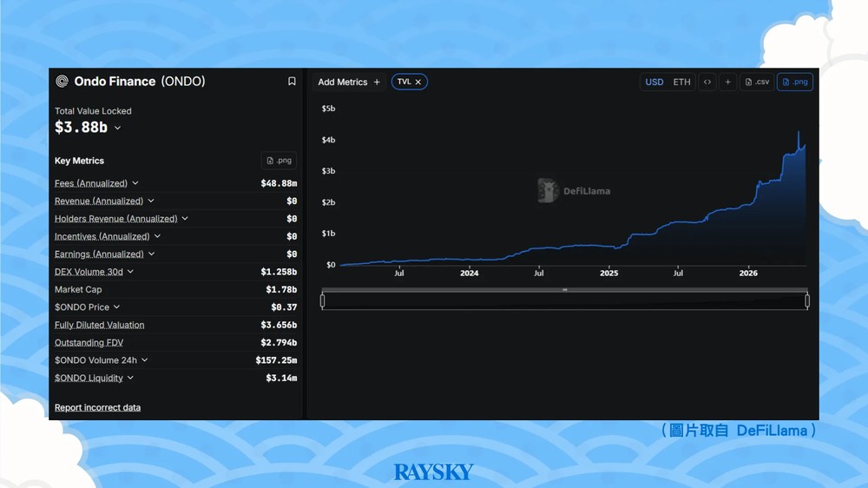This screenshot has width=868, height=488.
Task: Click the TVL chart peak near $4b
Action: (799, 133)
